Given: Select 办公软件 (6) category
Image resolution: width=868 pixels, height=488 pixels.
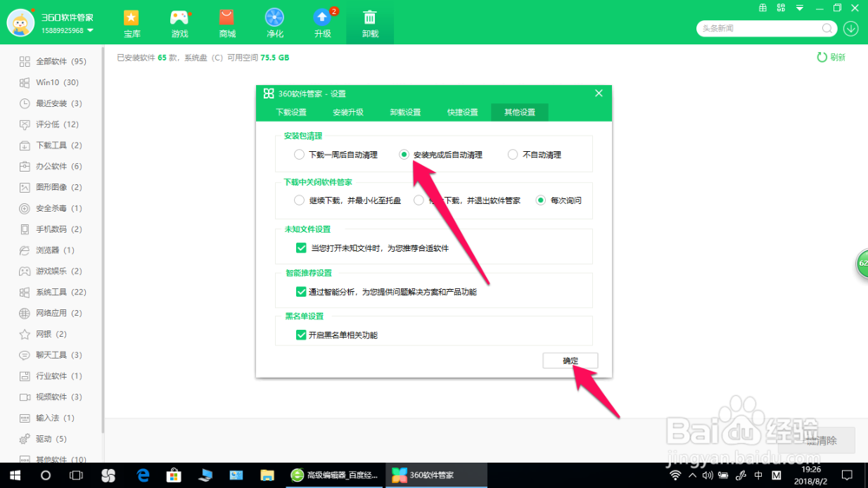Looking at the screenshot, I should (x=50, y=167).
